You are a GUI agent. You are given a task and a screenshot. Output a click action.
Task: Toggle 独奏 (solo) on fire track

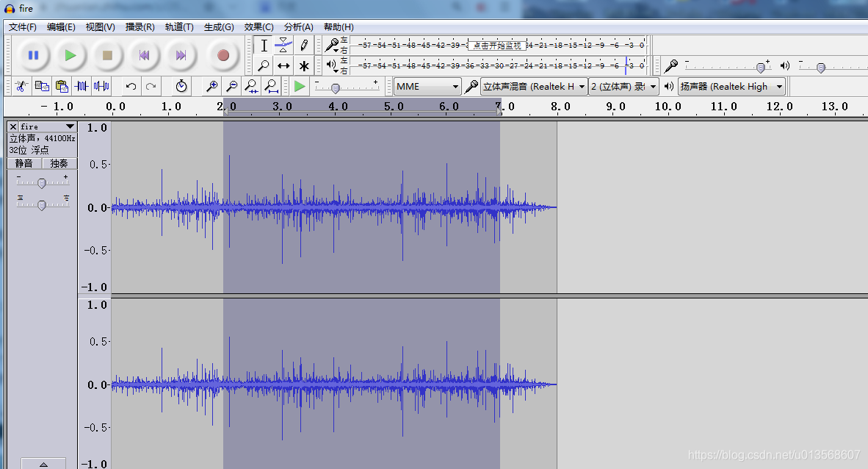59,163
